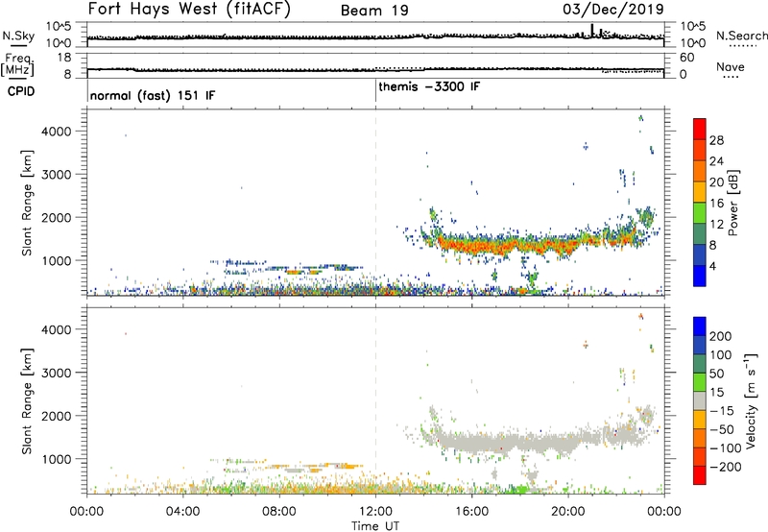Click the 'Slant Range [km]' label of power panel

point(27,203)
